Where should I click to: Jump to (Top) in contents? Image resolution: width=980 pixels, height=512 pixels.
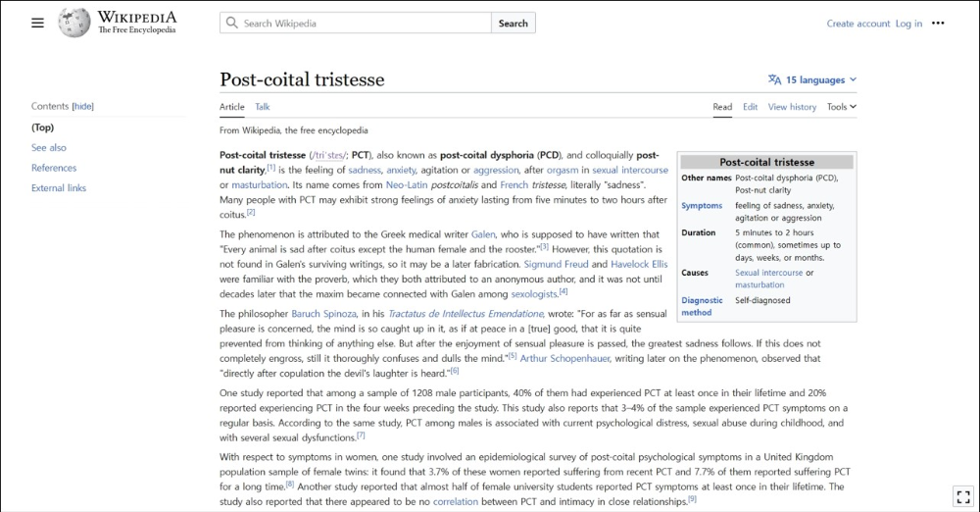coord(42,128)
